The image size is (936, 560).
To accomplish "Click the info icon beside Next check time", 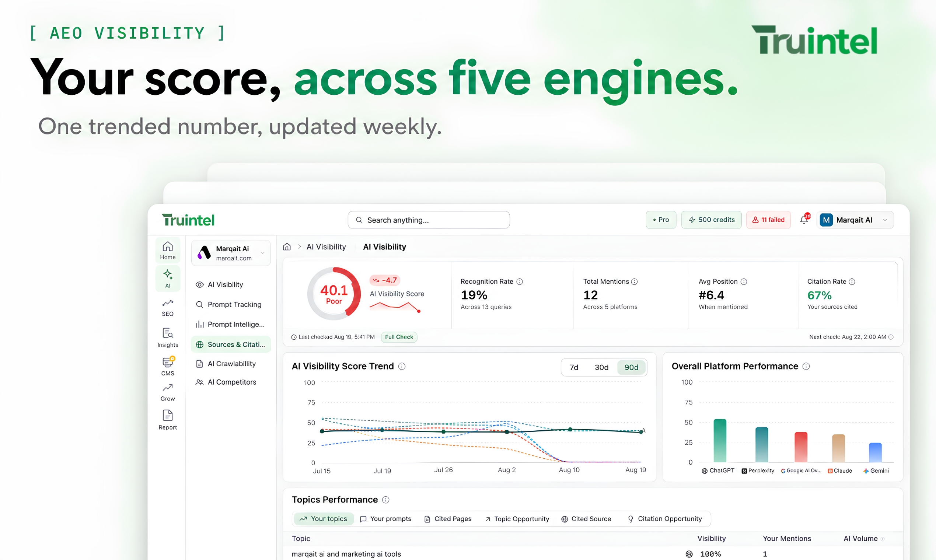I will coord(891,337).
